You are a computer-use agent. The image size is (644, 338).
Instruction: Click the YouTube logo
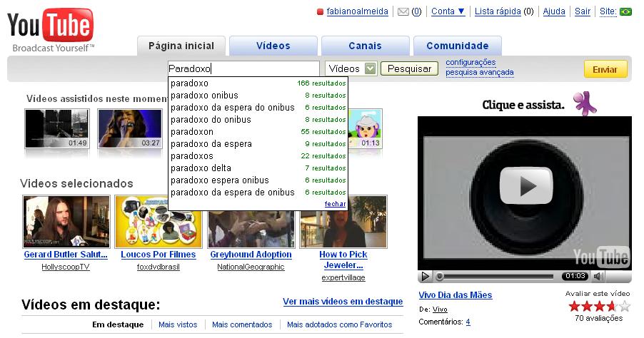[51, 29]
